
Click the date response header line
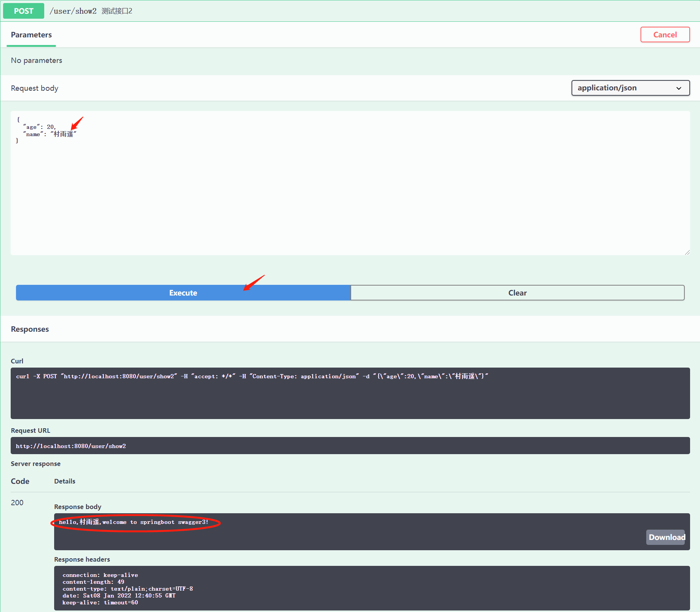click(119, 596)
